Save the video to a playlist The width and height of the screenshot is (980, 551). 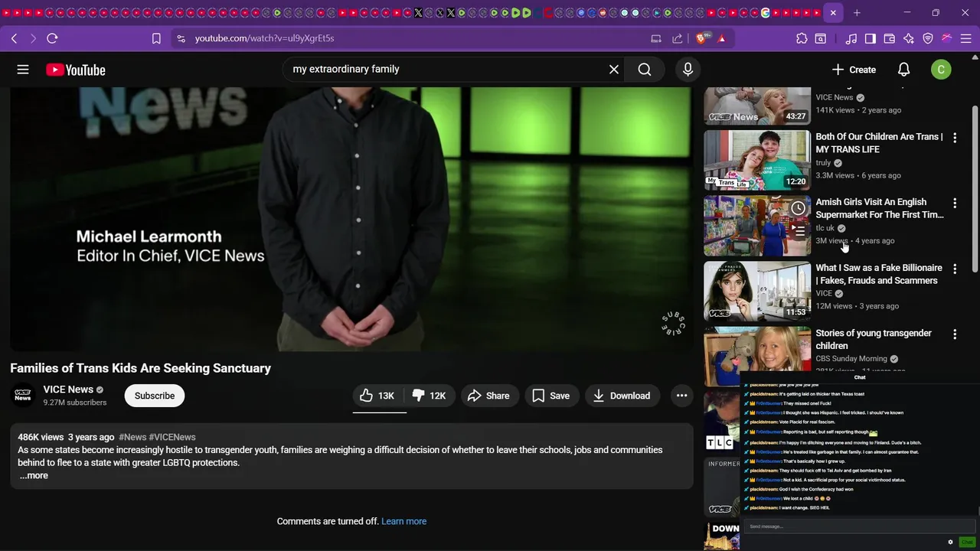[551, 396]
